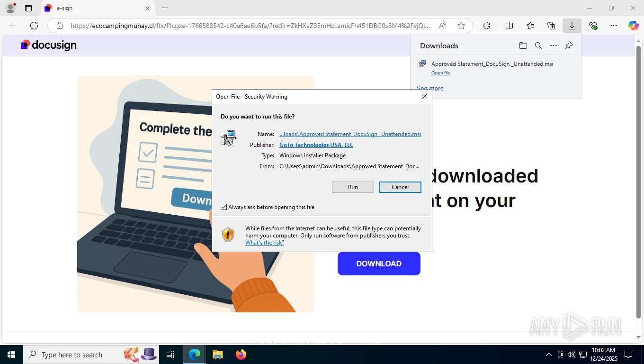Open the tab actions menu icon
The image size is (644, 364).
[28, 8]
